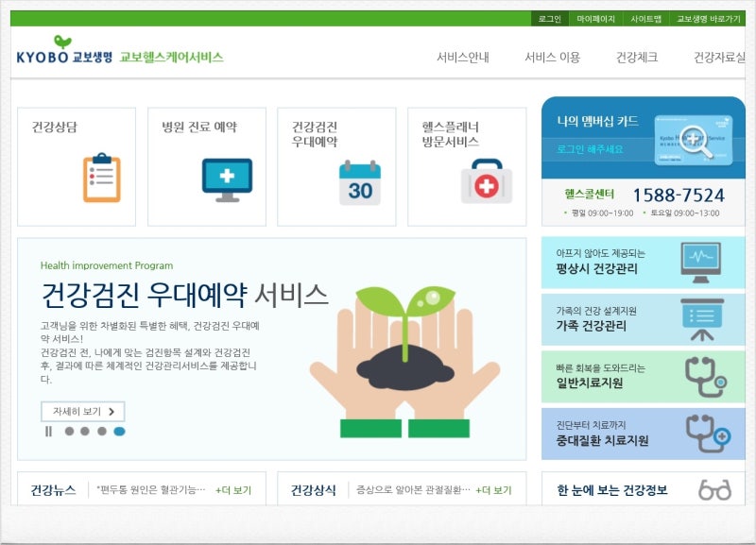Click +더 보기 next to 건강상식
Viewport: 756px width, 545px height.
[493, 490]
